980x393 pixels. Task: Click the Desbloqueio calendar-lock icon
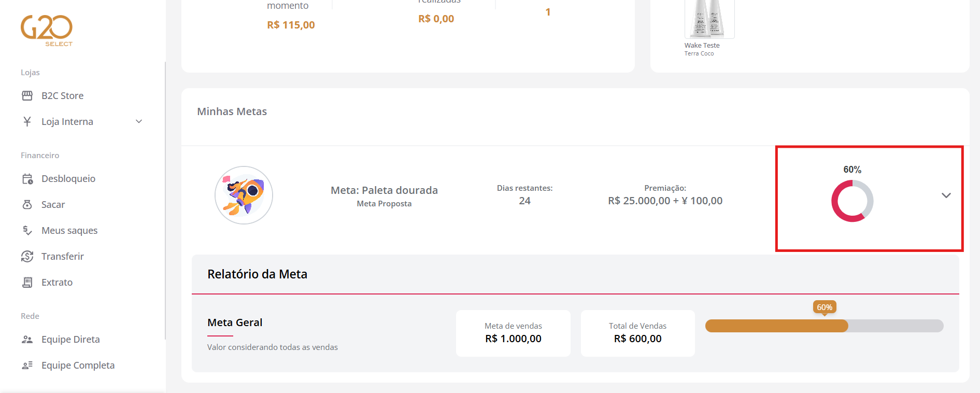[27, 179]
